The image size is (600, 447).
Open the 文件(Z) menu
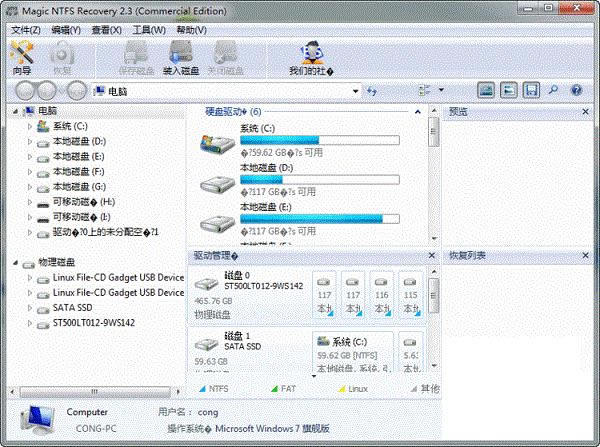point(26,30)
